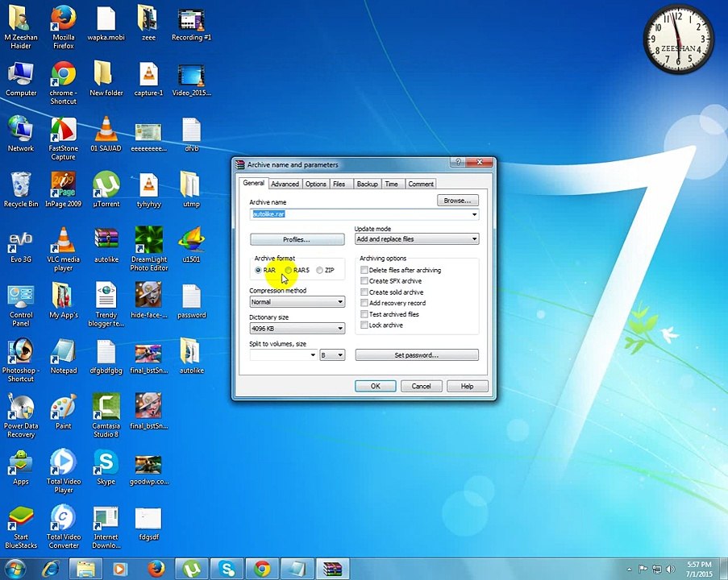Open Power Data Recovery icon
Image resolution: width=728 pixels, height=580 pixels.
pyautogui.click(x=21, y=416)
